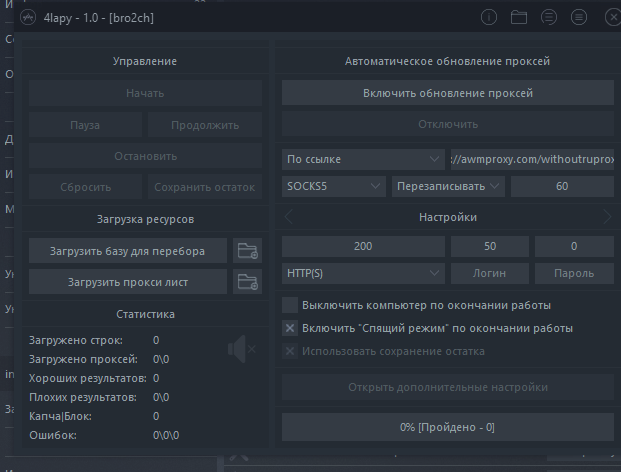The height and width of the screenshot is (472, 621).
Task: Click the 'Хороших результатов:' statistic label
Action: (x=88, y=378)
